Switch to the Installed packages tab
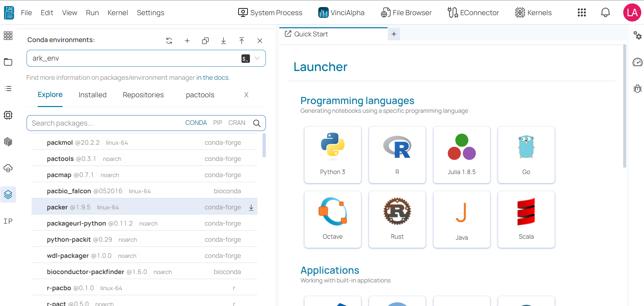644x306 pixels. [92, 95]
